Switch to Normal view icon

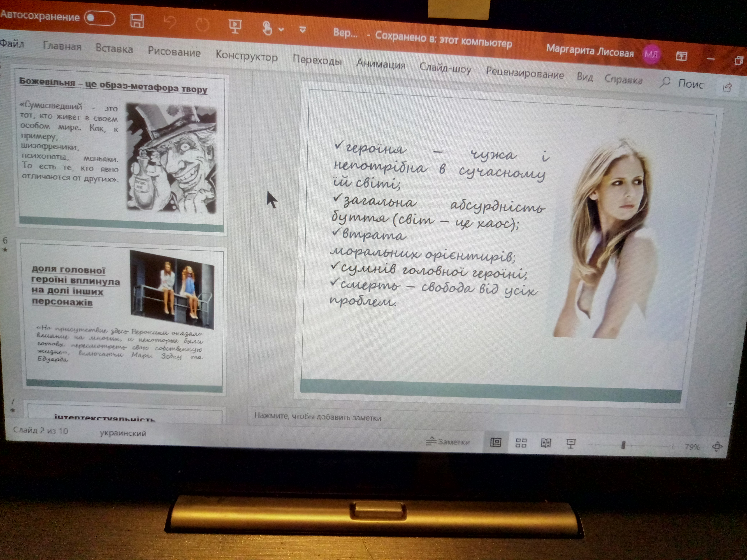[496, 443]
